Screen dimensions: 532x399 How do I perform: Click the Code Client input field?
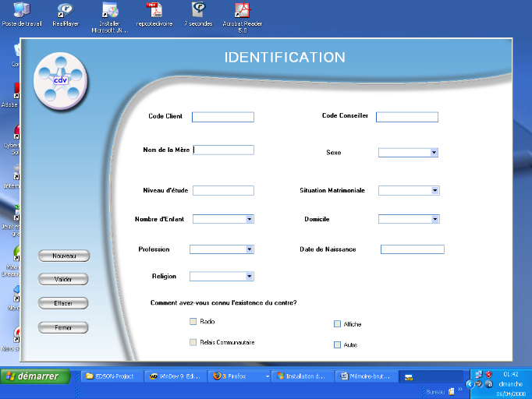[223, 118]
